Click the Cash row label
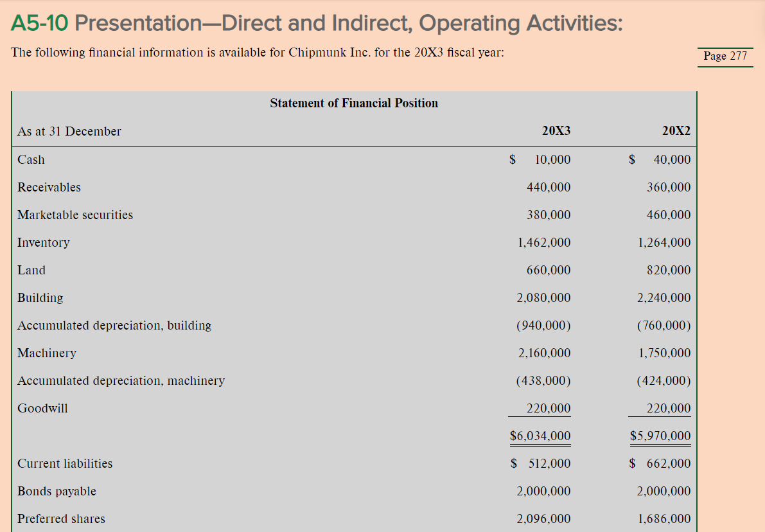Image resolution: width=765 pixels, height=532 pixels. tap(31, 159)
